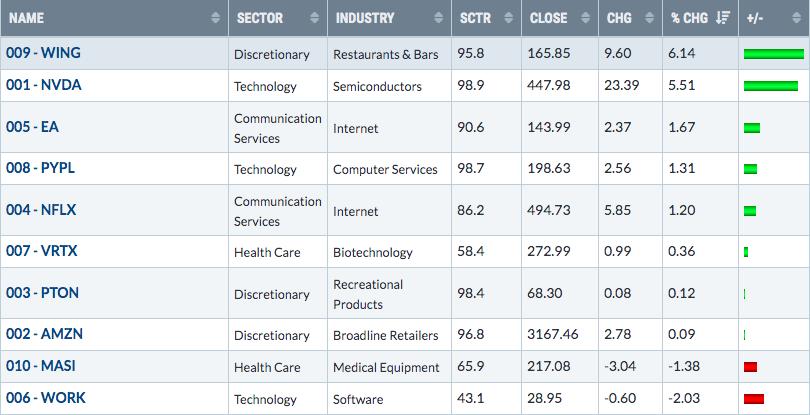Click the SECTOR column sort arrows icon
The width and height of the screenshot is (810, 415).
pyautogui.click(x=314, y=18)
